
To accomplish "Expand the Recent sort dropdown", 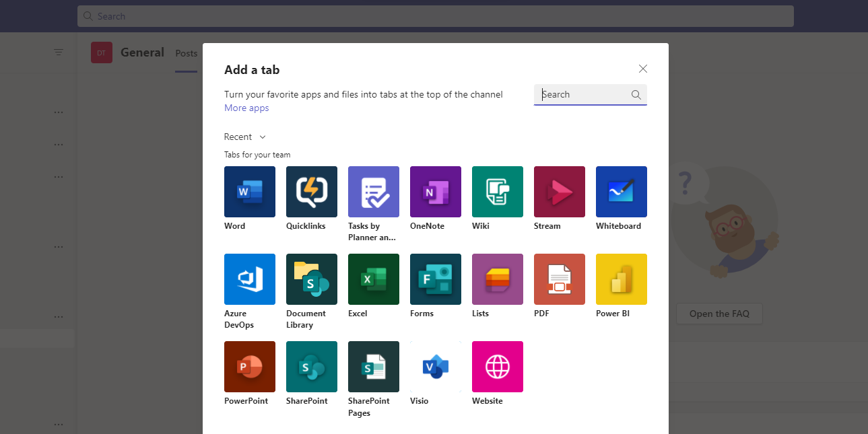I will coord(245,137).
